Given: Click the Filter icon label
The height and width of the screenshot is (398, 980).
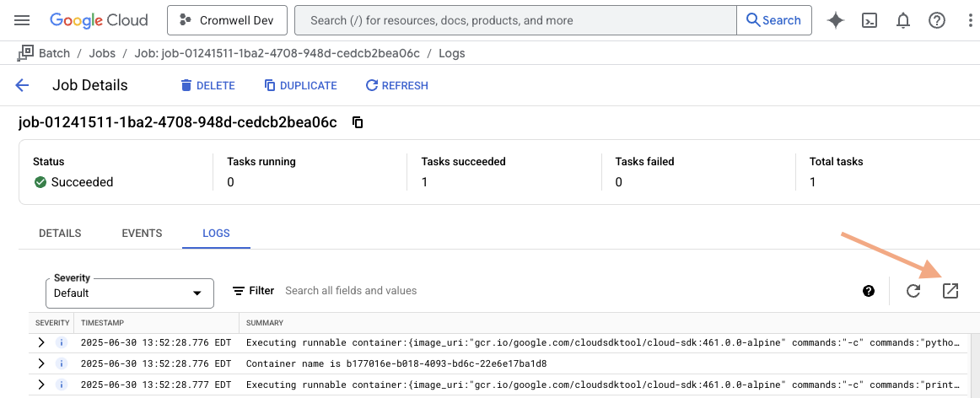Looking at the screenshot, I should pos(253,291).
